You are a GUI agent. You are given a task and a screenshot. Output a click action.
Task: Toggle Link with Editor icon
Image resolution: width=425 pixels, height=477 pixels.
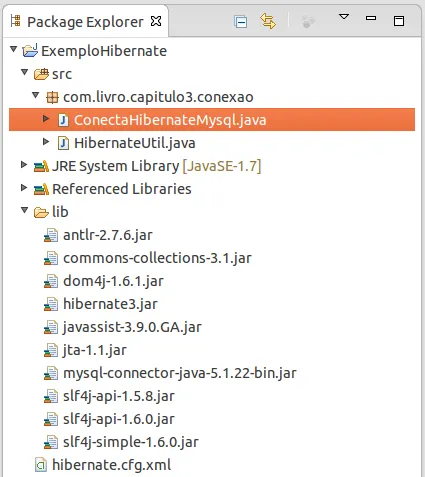pos(268,21)
